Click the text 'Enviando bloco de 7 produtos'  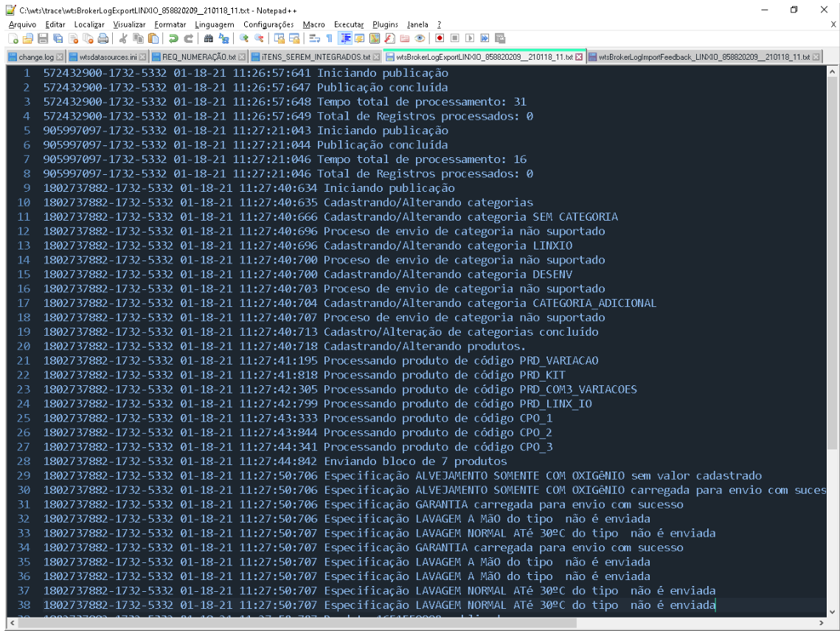click(415, 461)
